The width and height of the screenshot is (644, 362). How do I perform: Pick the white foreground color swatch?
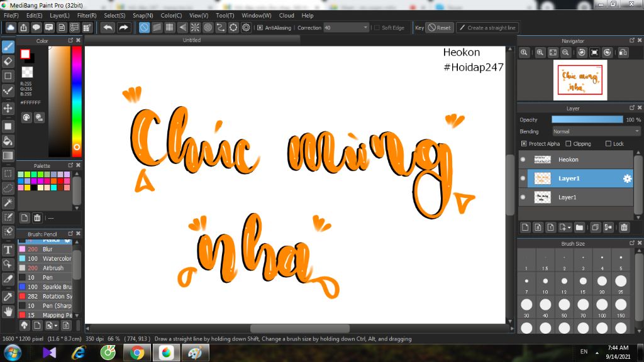(x=25, y=54)
